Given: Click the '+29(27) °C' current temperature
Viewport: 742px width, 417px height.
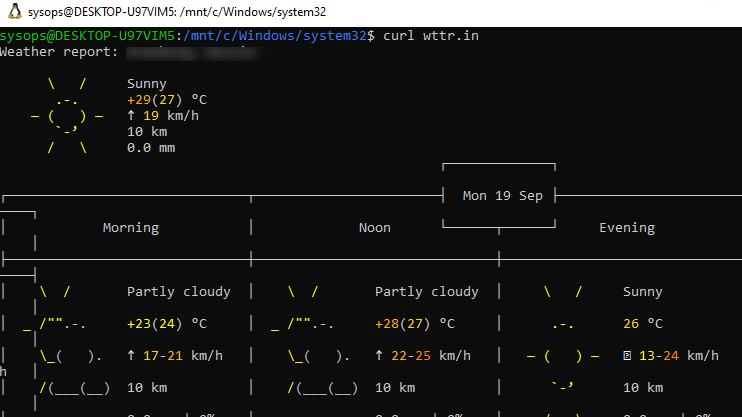Looking at the screenshot, I should point(167,100).
